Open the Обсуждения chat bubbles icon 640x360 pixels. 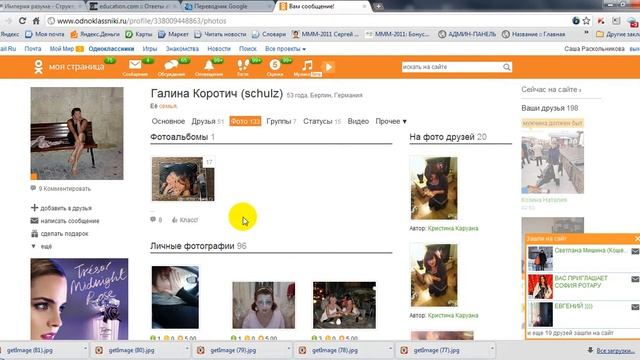171,65
